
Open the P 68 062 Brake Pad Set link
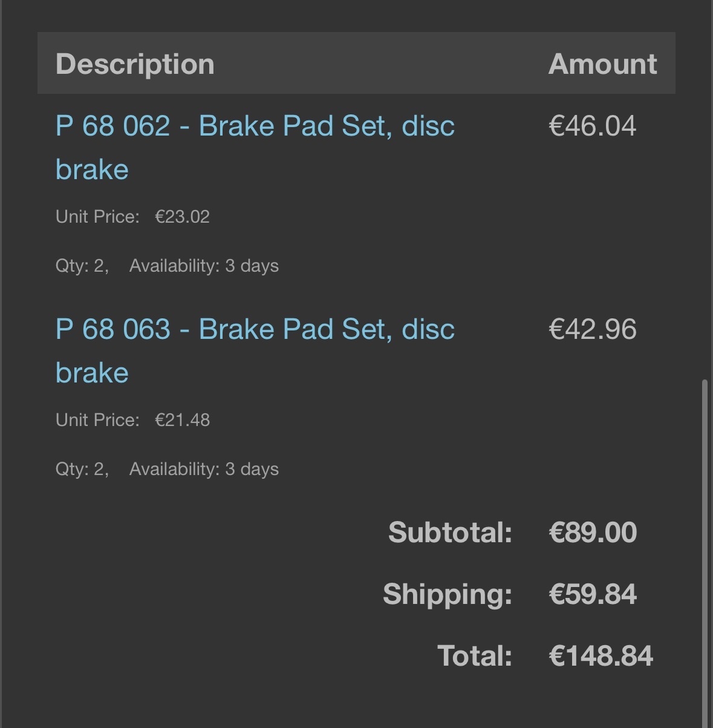pos(255,126)
